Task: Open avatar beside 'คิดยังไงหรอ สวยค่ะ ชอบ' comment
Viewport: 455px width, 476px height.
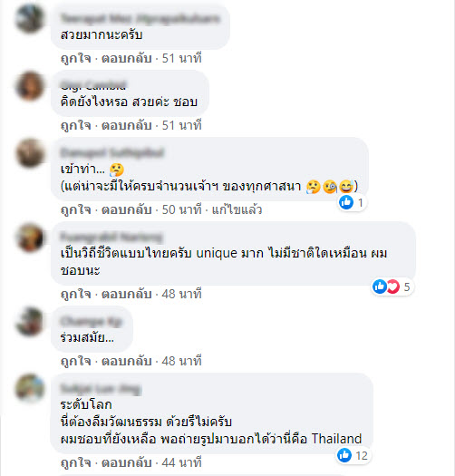Action: point(29,86)
